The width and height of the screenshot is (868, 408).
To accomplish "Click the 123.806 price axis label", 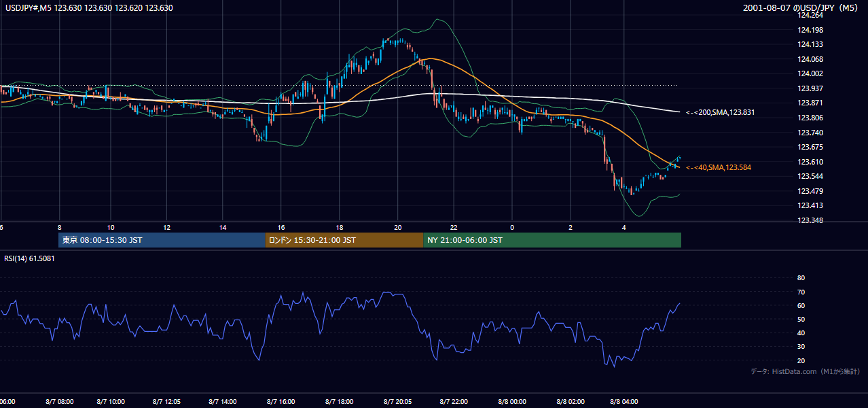I will click(810, 118).
